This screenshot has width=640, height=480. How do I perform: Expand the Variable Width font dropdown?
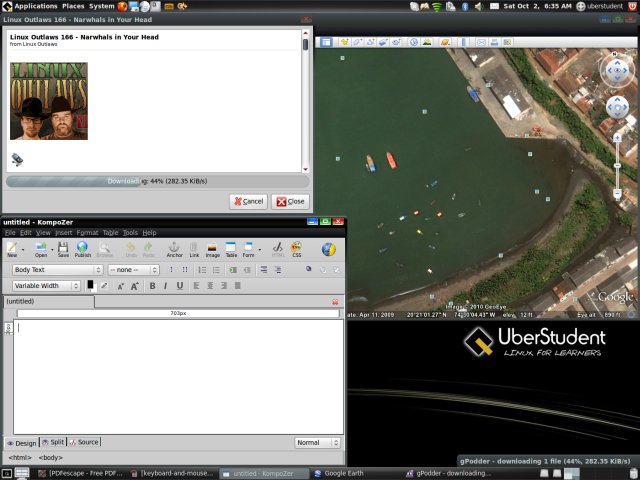46,286
